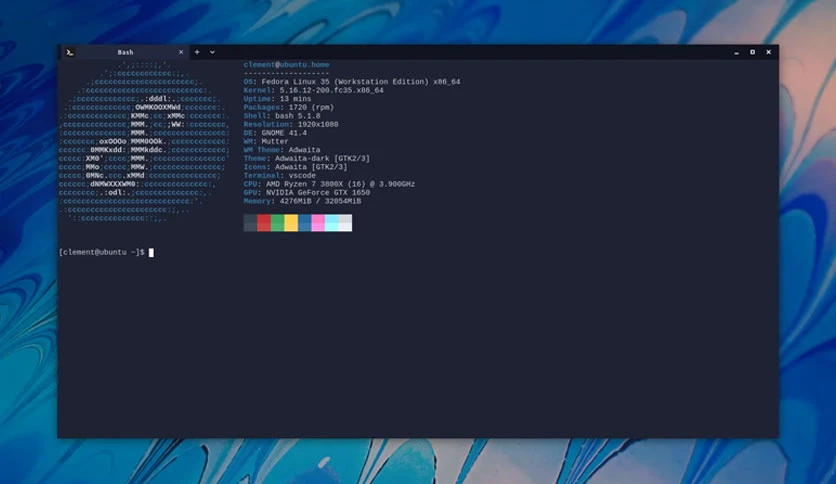Click the Icons line Adwaita [GTK2/3]
The height and width of the screenshot is (484, 836).
pos(295,167)
